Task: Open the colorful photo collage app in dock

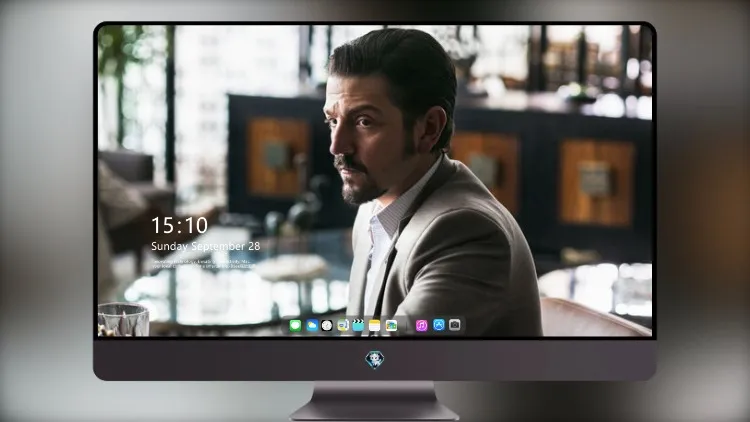Action: [x=391, y=326]
